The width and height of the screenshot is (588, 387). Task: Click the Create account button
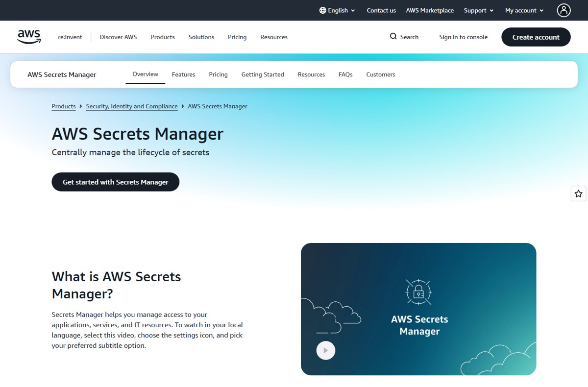click(x=536, y=37)
